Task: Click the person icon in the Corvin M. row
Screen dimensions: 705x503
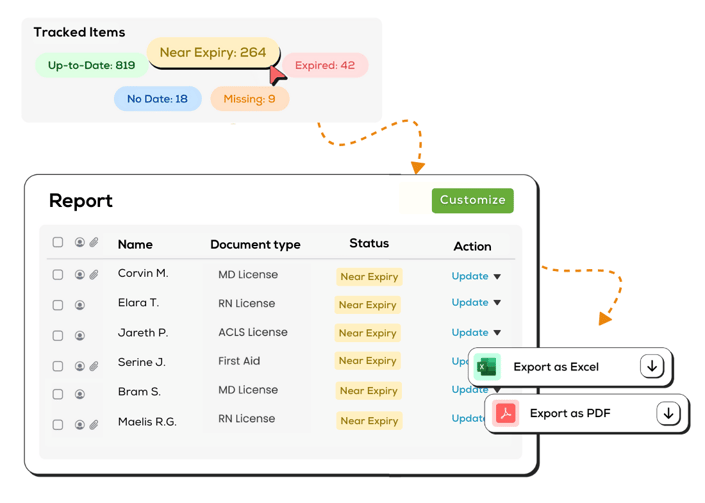Action: coord(80,275)
